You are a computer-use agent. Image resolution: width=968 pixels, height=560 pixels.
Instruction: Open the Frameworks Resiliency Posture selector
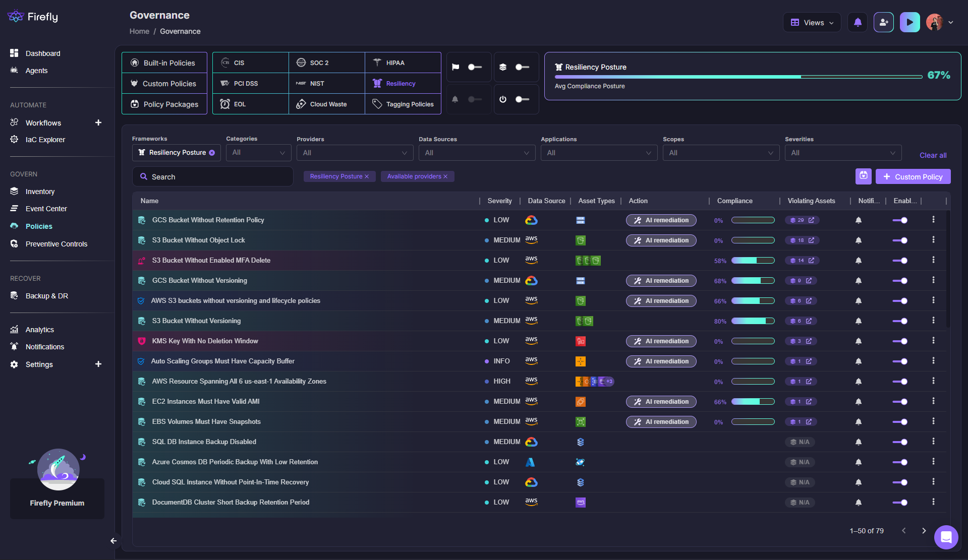(x=177, y=153)
